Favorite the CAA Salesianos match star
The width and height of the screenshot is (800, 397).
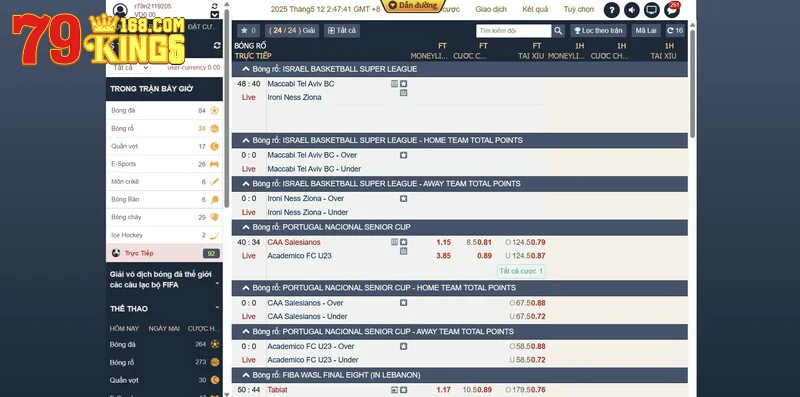404,242
